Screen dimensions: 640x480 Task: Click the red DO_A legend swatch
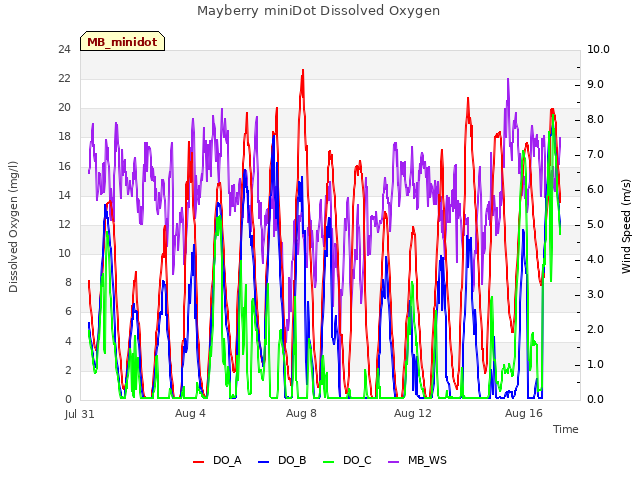(198, 462)
